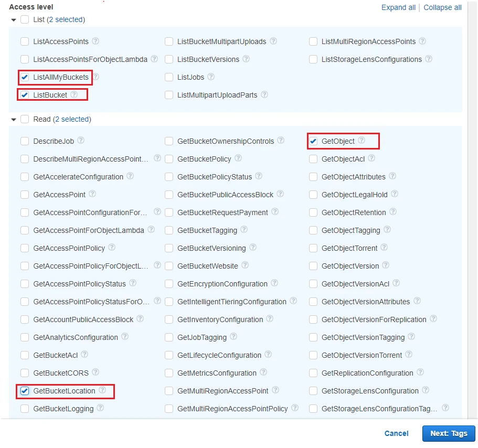This screenshot has width=478, height=448.
Task: Click the GetObjectRetention label
Action: point(354,212)
